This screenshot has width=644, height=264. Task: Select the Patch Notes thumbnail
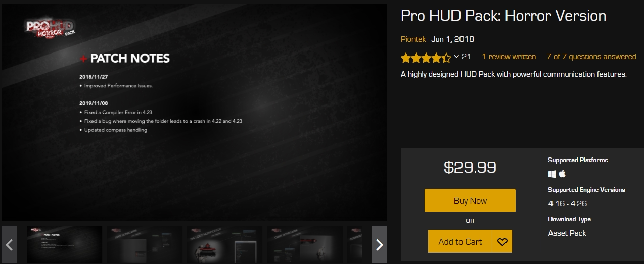(64, 244)
